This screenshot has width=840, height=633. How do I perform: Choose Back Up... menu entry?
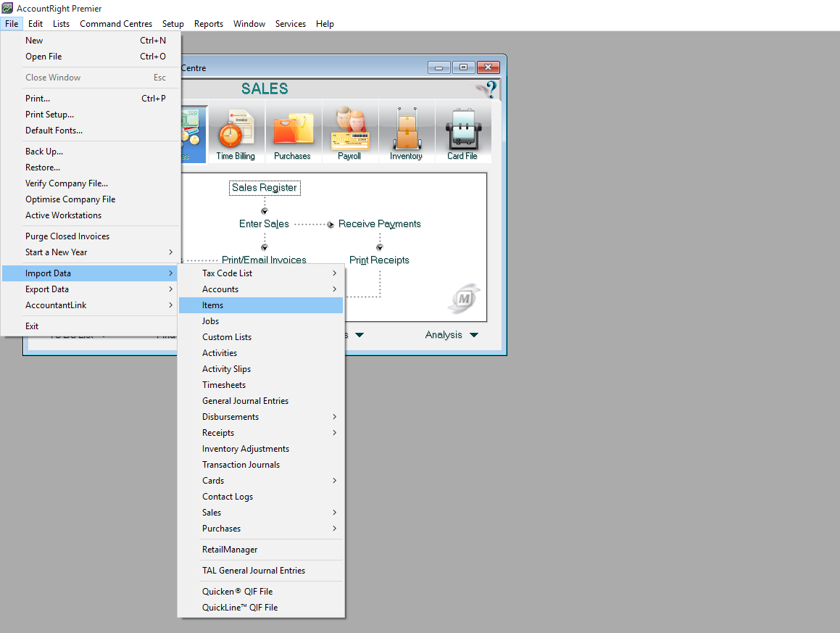pos(90,152)
